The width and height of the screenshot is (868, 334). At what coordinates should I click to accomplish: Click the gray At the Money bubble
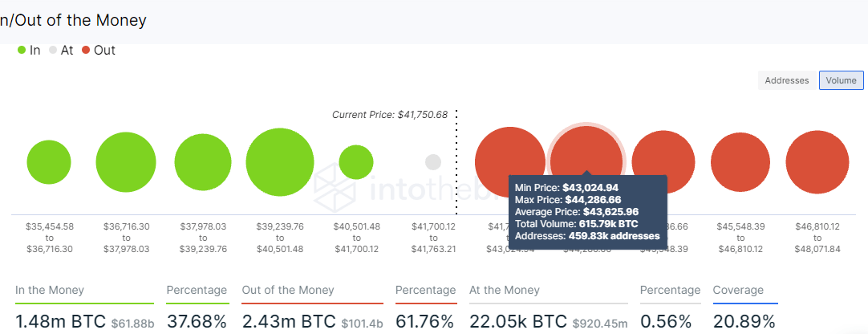433,162
